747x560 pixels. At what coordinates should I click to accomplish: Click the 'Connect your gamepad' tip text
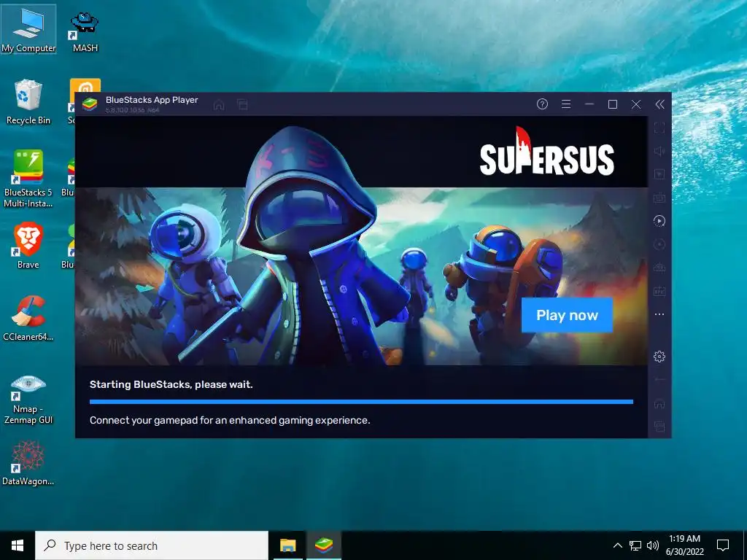tap(230, 420)
